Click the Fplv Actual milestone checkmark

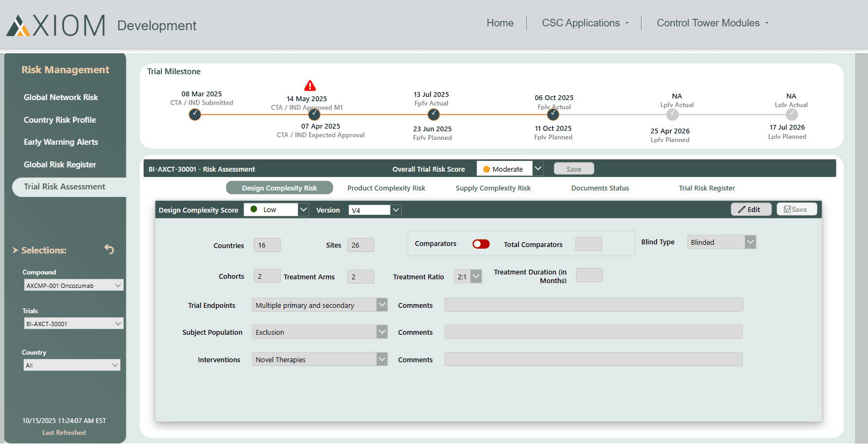[x=553, y=114]
